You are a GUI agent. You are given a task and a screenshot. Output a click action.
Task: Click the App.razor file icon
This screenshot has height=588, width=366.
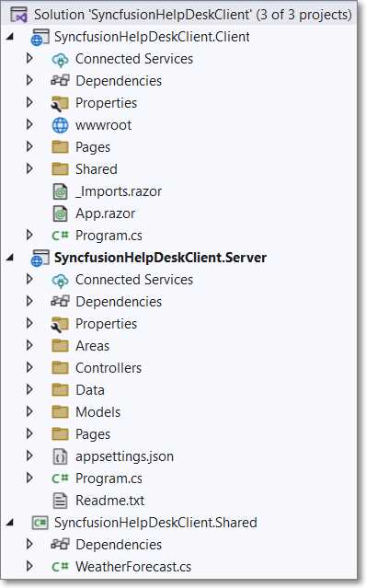[x=60, y=213]
